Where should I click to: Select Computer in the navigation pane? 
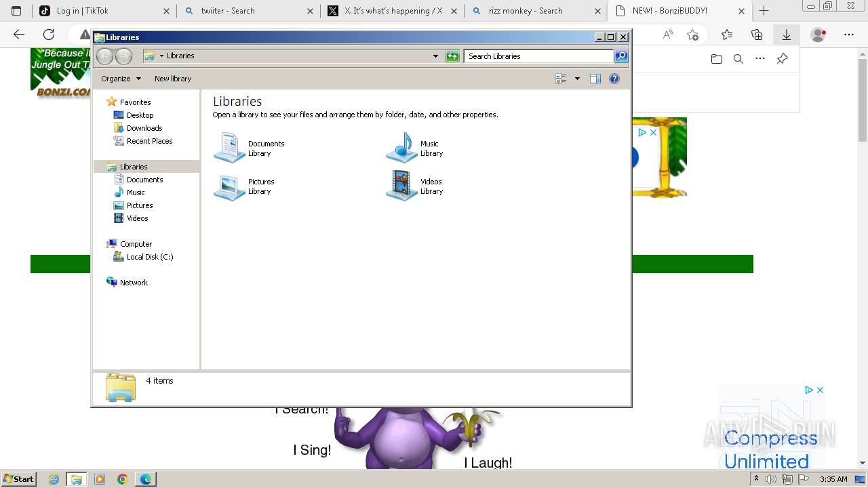tap(136, 244)
